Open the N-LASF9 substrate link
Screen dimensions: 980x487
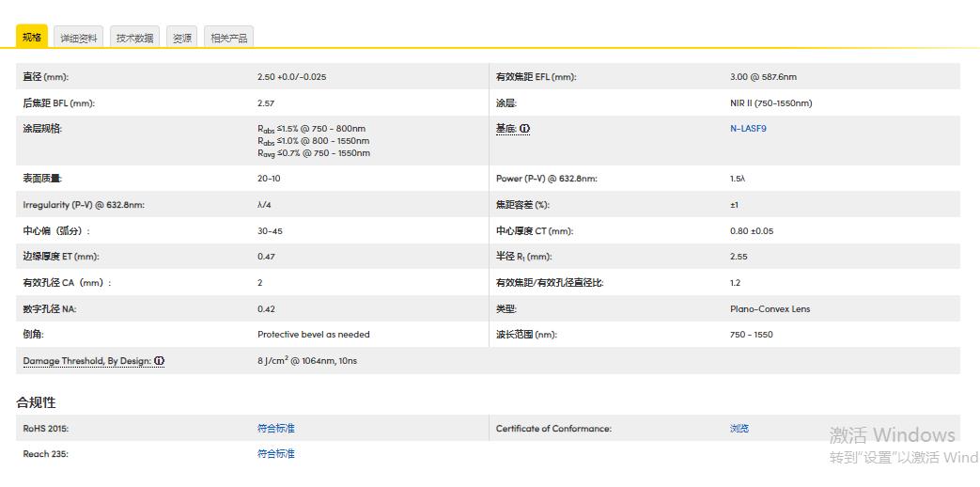tap(748, 129)
